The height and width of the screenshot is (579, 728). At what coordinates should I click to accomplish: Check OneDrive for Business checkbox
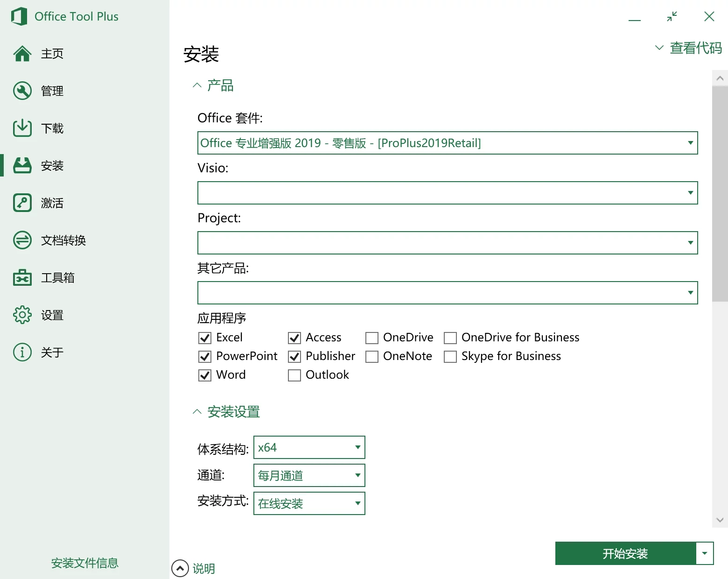click(x=450, y=338)
